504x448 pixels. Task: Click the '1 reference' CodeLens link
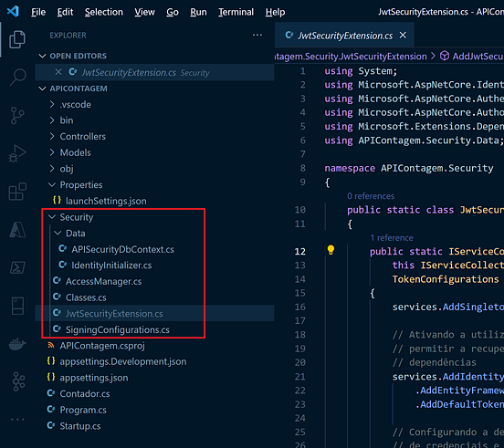coord(392,238)
